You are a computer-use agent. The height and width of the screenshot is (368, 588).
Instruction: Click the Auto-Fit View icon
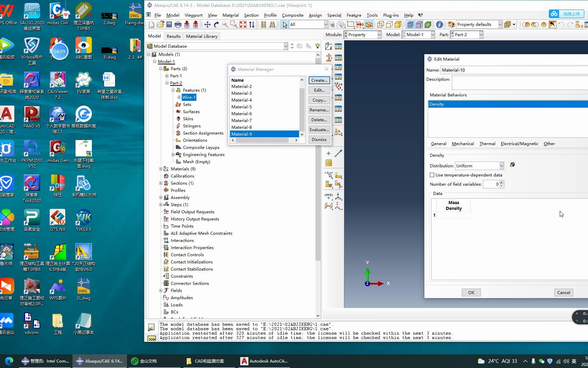pos(243,25)
